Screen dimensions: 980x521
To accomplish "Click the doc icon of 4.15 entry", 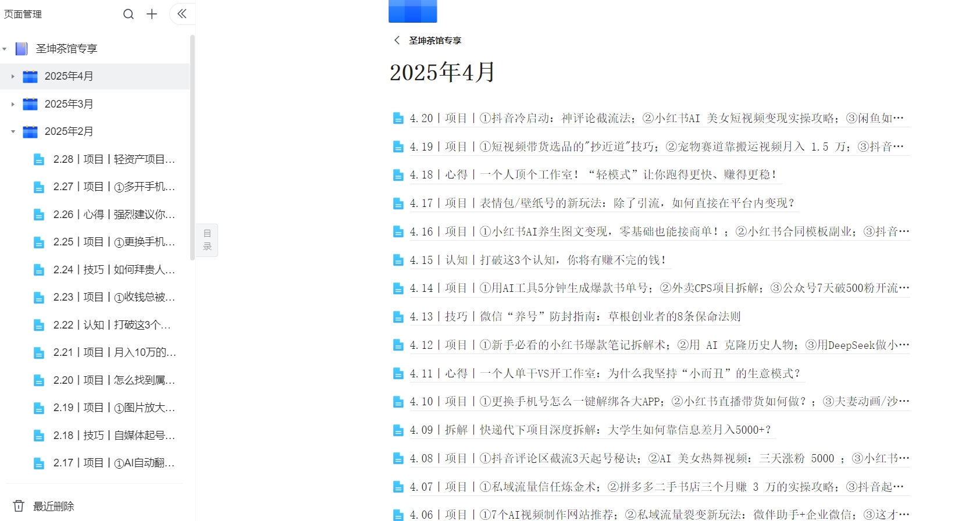I will [398, 260].
